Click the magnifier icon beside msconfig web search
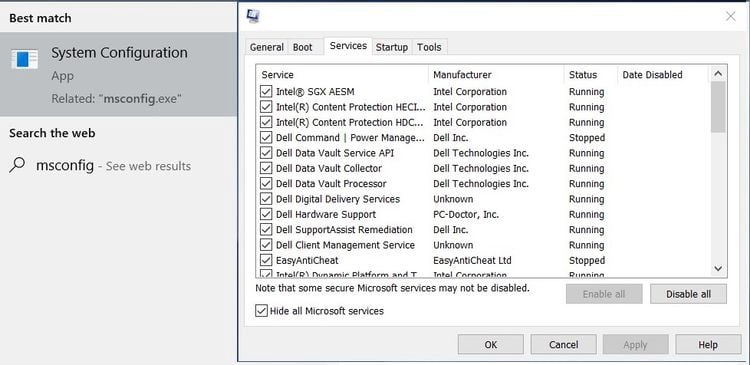 click(x=17, y=165)
